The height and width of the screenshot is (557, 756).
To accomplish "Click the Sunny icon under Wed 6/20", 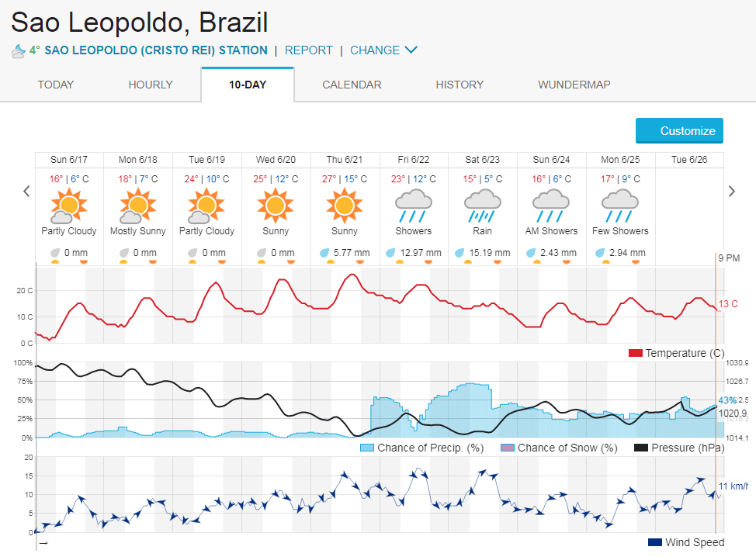I will tap(275, 206).
